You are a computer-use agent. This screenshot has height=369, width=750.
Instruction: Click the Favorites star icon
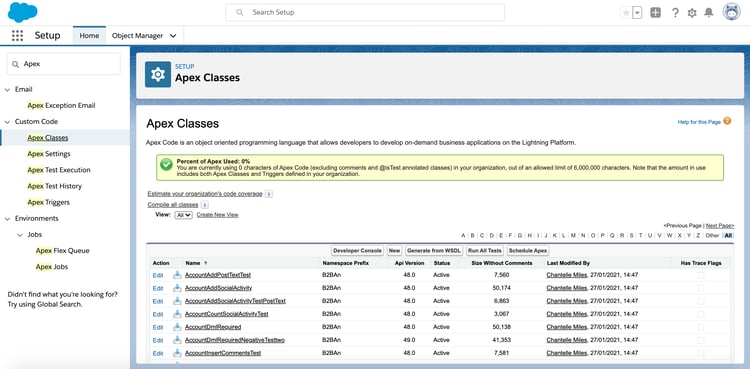626,13
